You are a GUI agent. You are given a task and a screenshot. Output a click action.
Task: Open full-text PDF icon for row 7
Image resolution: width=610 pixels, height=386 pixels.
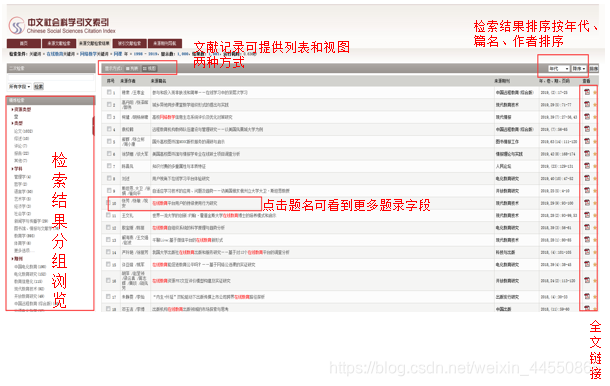tap(587, 166)
